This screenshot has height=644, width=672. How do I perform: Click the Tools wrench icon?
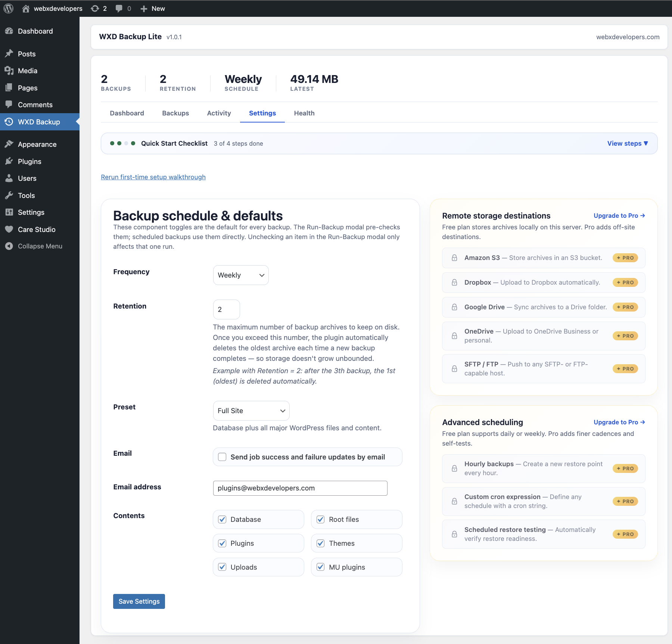pyautogui.click(x=9, y=195)
